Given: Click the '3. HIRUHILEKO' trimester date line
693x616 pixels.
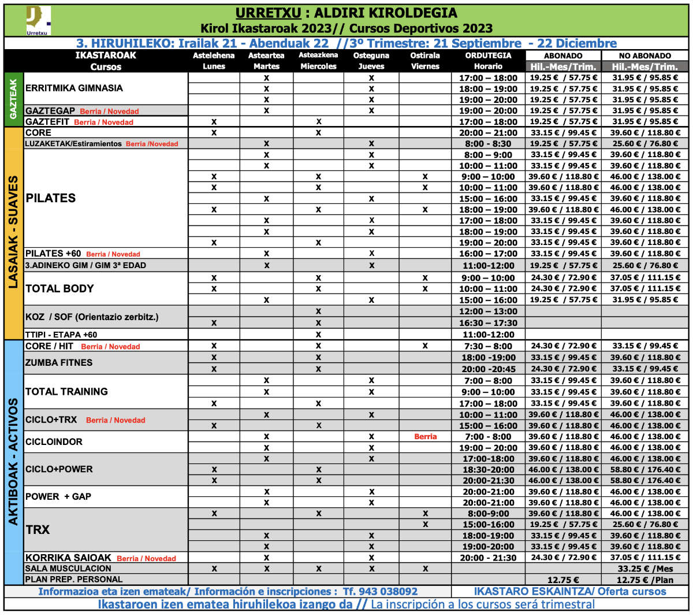Looking at the screenshot, I should click(x=346, y=43).
